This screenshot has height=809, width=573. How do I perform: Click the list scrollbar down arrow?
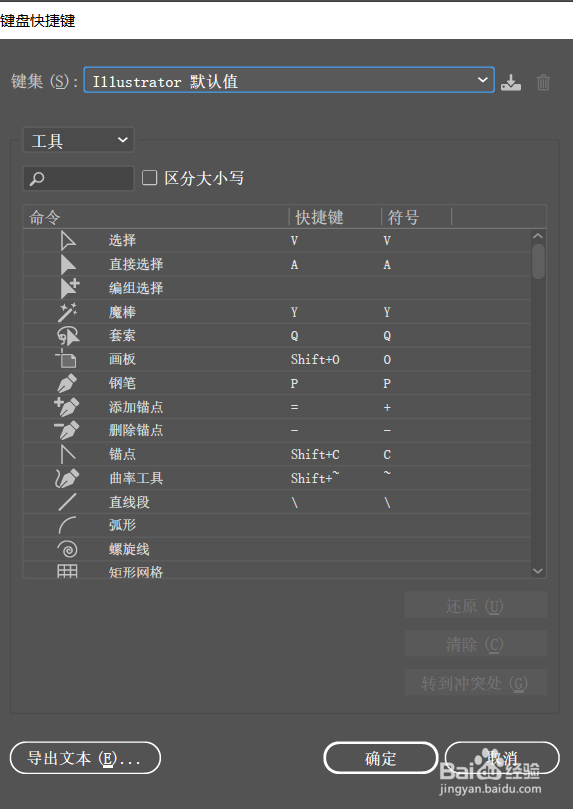pyautogui.click(x=538, y=571)
